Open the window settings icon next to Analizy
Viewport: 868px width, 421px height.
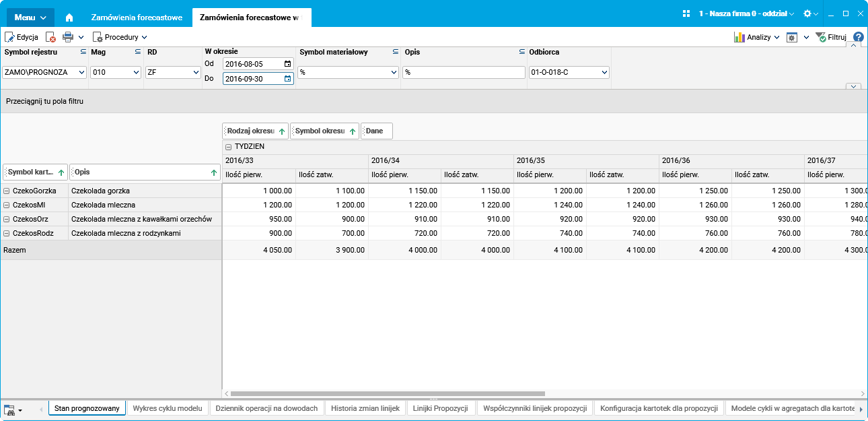pos(792,38)
